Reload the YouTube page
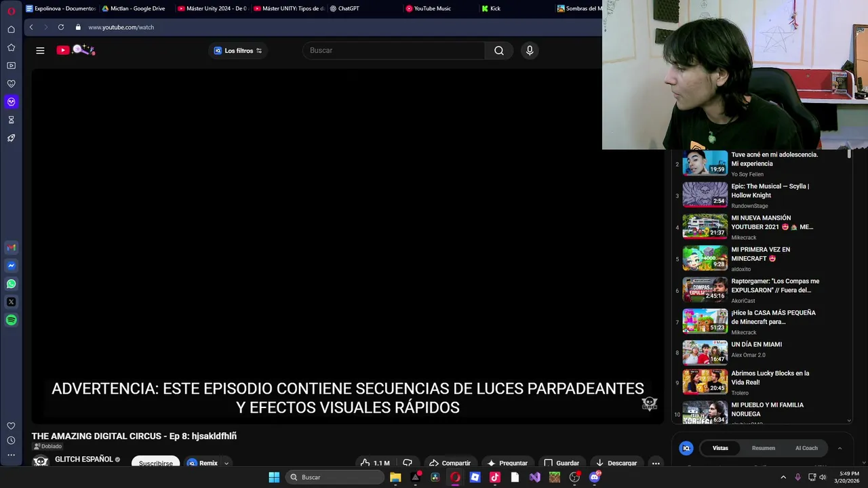Image resolution: width=868 pixels, height=488 pixels. 61,27
